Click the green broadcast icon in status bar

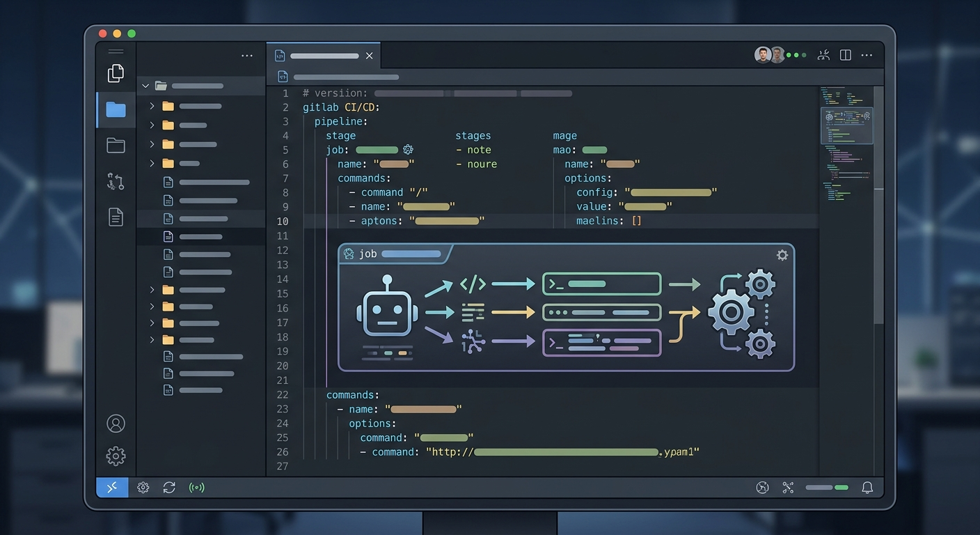(x=197, y=488)
